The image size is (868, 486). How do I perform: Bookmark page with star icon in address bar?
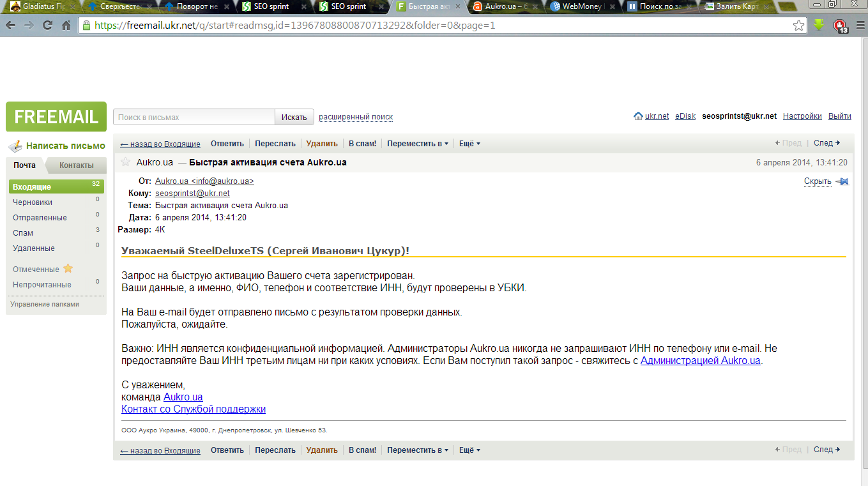tap(798, 26)
